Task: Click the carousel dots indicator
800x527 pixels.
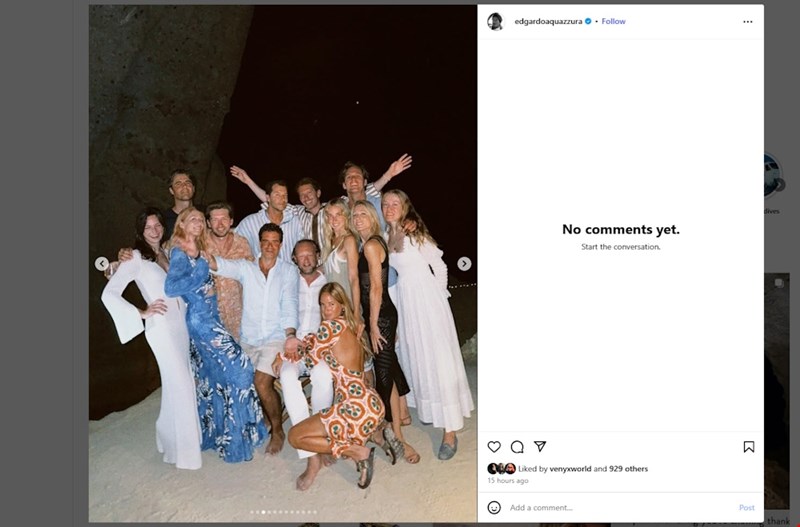Action: [283, 512]
